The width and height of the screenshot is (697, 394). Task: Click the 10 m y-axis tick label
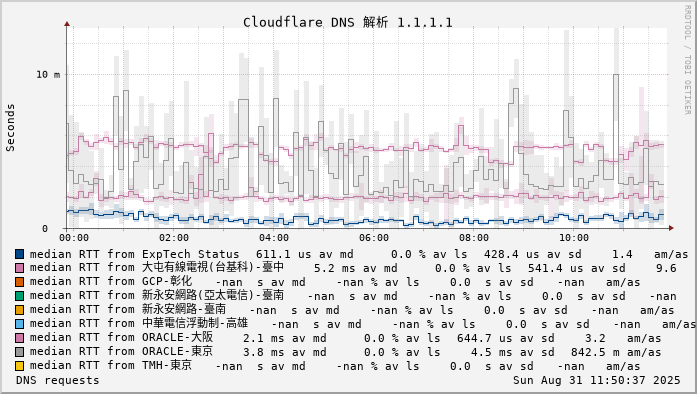tap(48, 74)
